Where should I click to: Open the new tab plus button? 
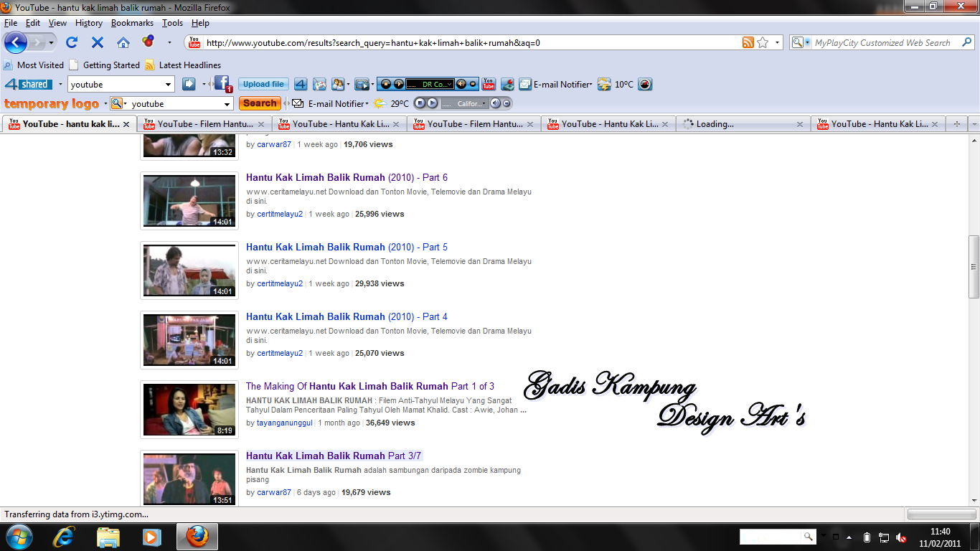[x=956, y=124]
